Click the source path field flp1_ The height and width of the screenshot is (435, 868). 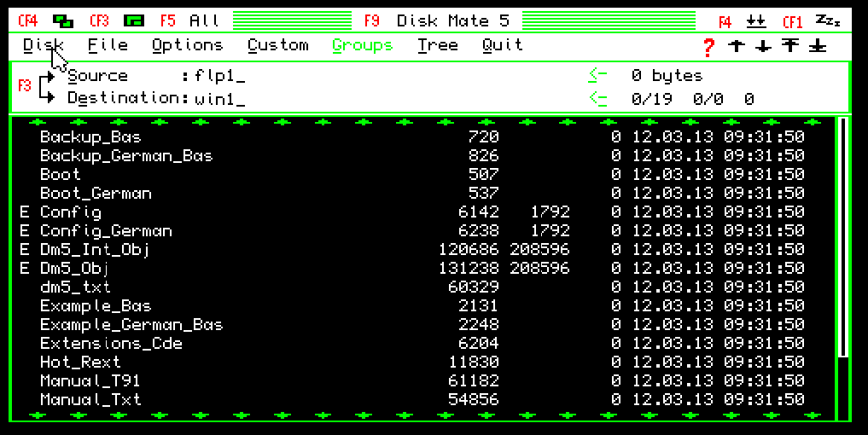click(219, 77)
